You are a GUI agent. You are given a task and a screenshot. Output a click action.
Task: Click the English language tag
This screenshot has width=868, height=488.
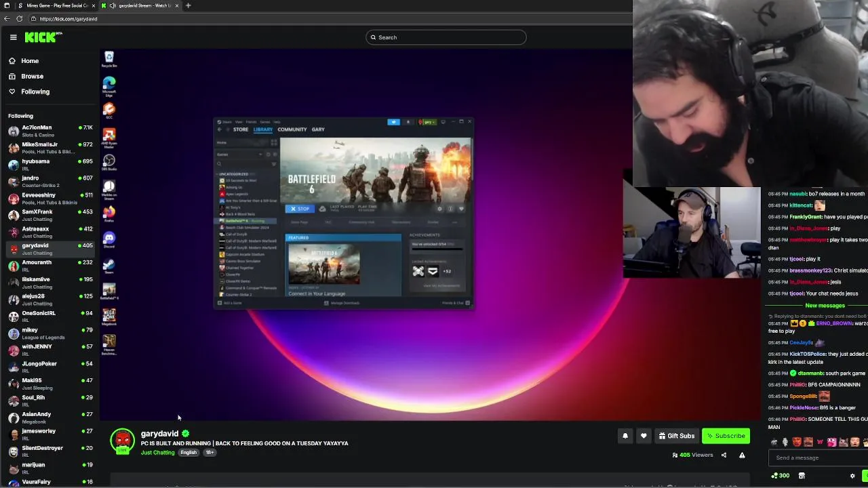coord(189,453)
